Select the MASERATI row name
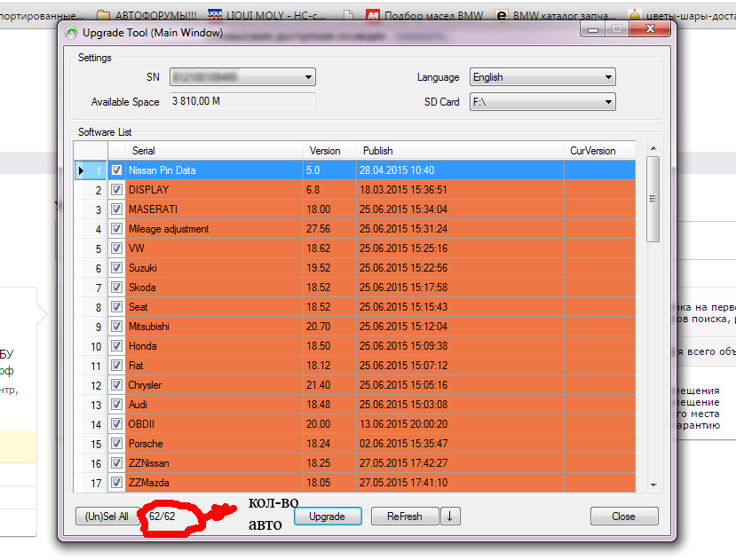The image size is (736, 560). coord(153,209)
